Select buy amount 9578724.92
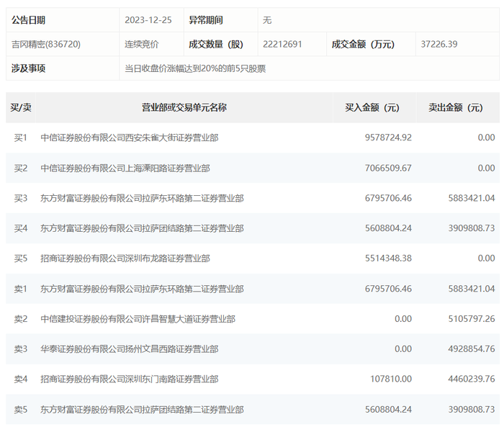 click(x=388, y=138)
